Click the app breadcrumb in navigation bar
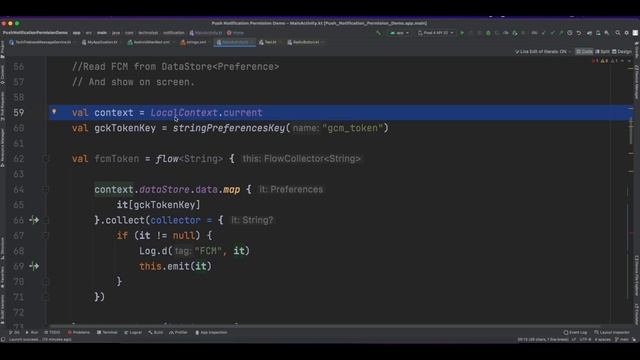The width and height of the screenshot is (640, 360). click(76, 33)
